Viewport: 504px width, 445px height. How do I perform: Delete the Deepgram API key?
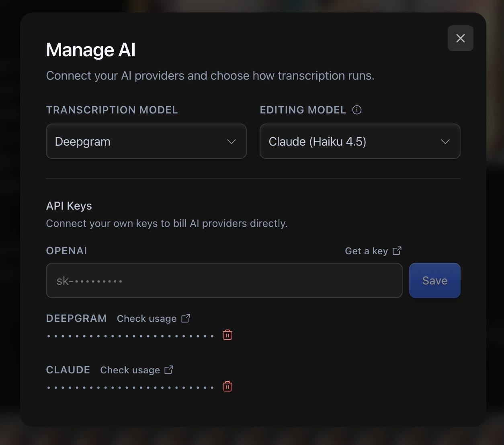(227, 335)
